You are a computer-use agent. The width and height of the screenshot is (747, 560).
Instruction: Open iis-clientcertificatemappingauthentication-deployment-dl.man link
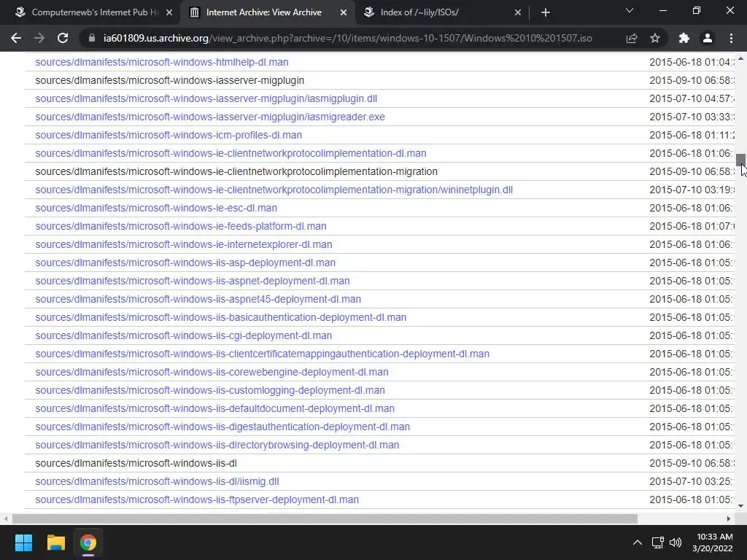(262, 354)
